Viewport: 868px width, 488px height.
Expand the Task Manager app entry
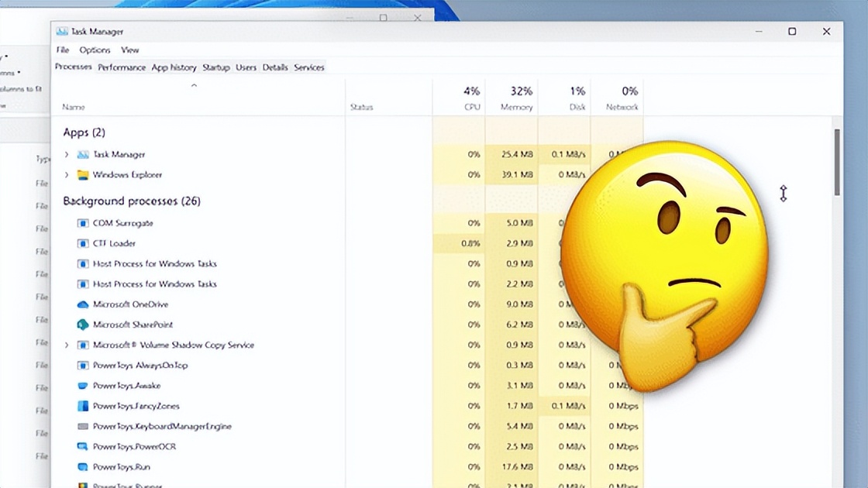click(x=66, y=154)
